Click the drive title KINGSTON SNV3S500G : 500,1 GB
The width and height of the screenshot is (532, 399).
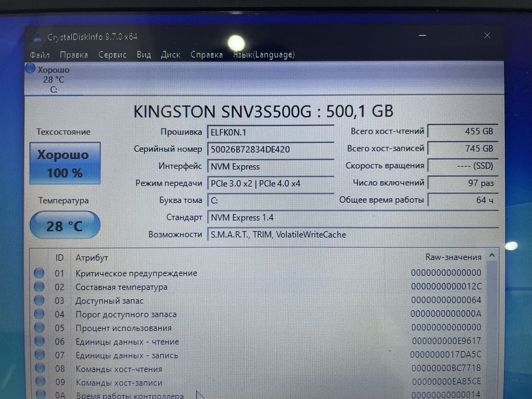coord(263,111)
